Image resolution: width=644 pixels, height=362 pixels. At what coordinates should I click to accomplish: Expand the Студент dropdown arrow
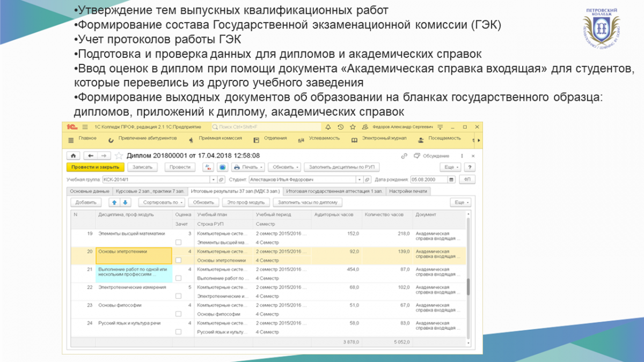360,180
